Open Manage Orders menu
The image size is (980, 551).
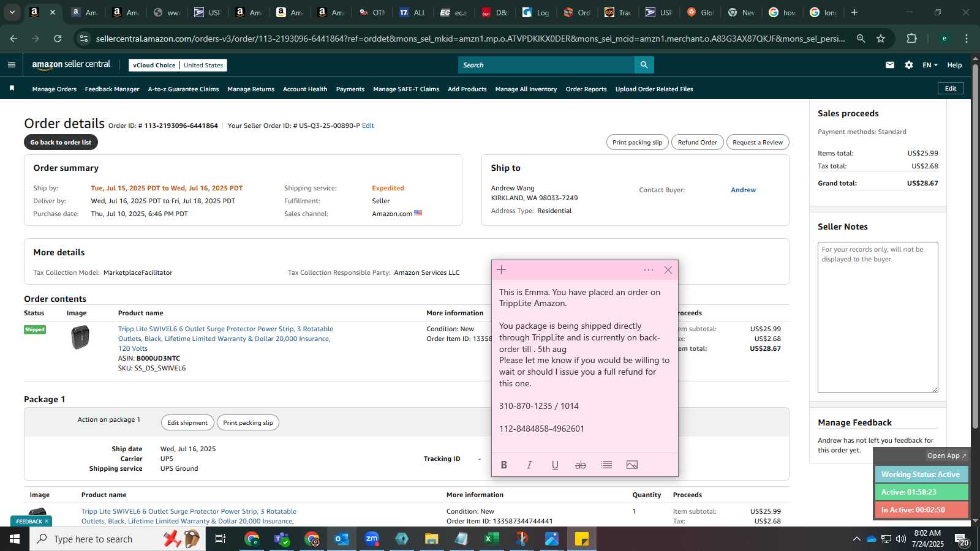point(55,89)
